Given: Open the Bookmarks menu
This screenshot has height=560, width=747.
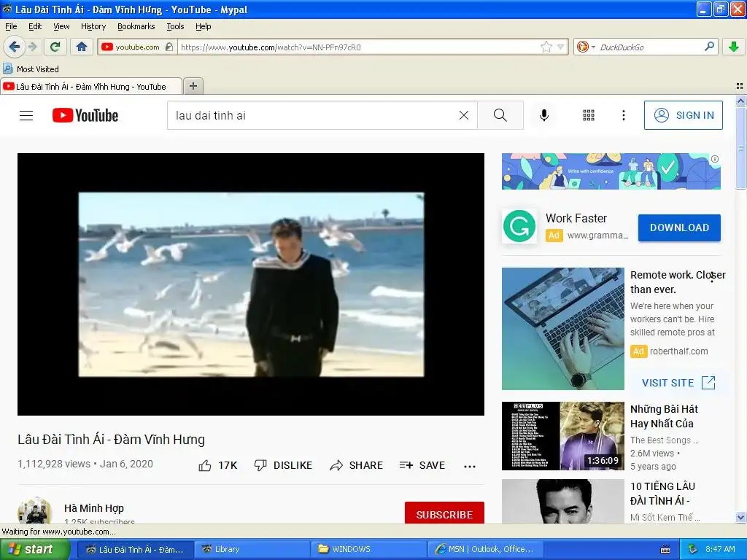Looking at the screenshot, I should point(136,26).
